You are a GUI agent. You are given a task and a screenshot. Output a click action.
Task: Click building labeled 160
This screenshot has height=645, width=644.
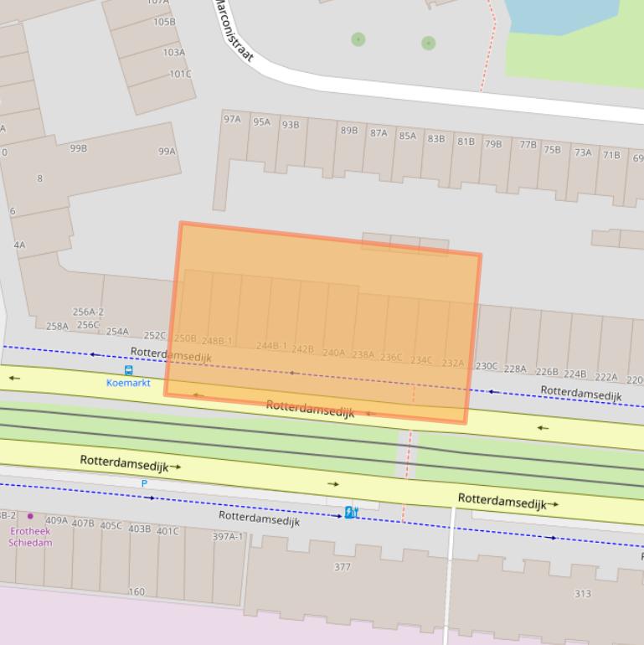tap(136, 591)
